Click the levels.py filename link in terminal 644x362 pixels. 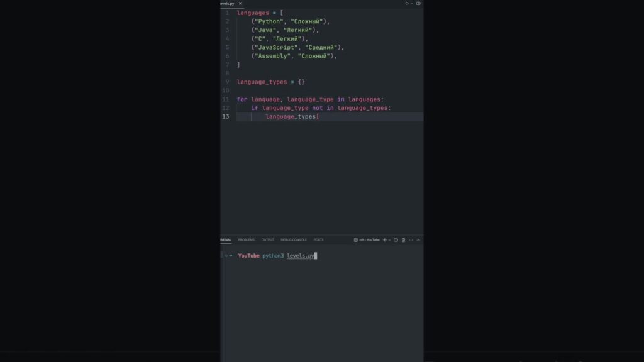[301, 256]
